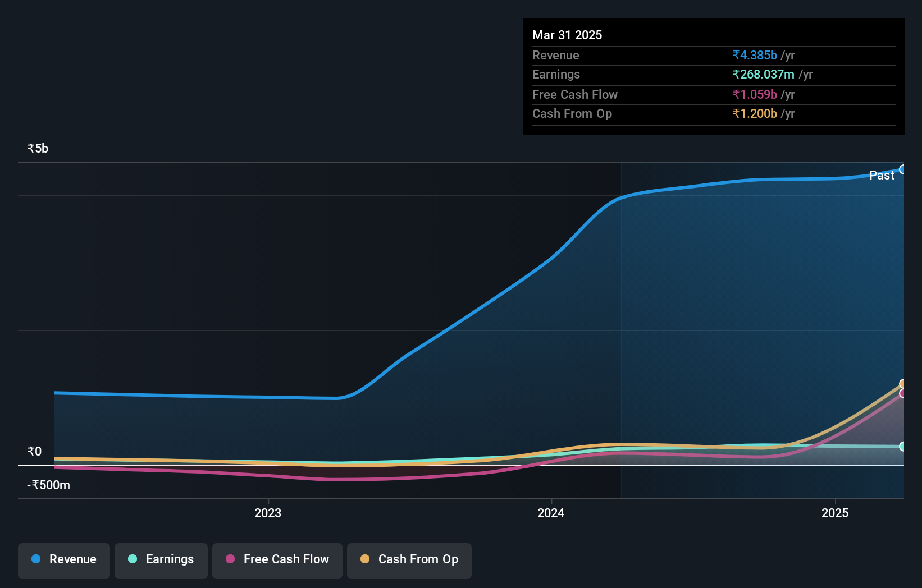The height and width of the screenshot is (588, 922).
Task: Click the Free Cash Flow label in tooltip
Action: tap(575, 94)
